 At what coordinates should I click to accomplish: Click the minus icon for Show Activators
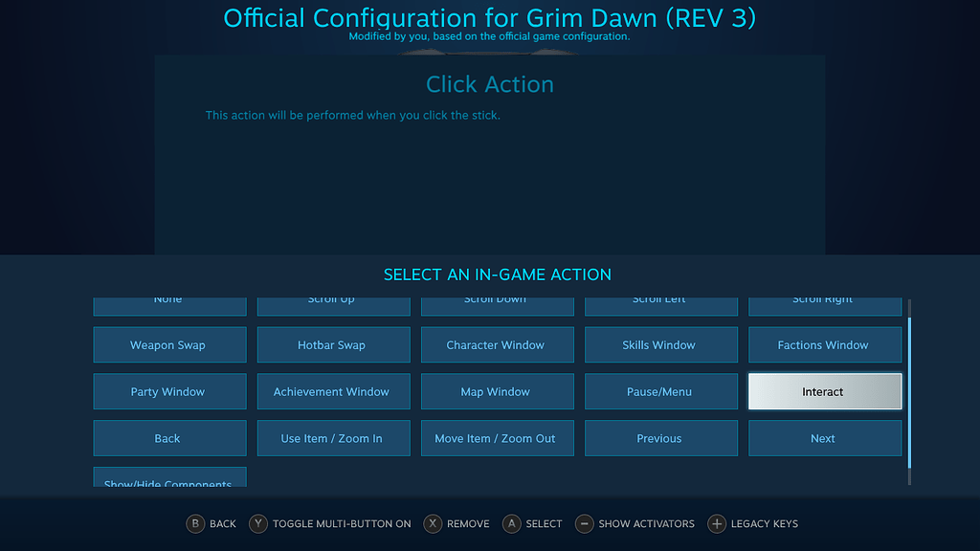coord(584,523)
